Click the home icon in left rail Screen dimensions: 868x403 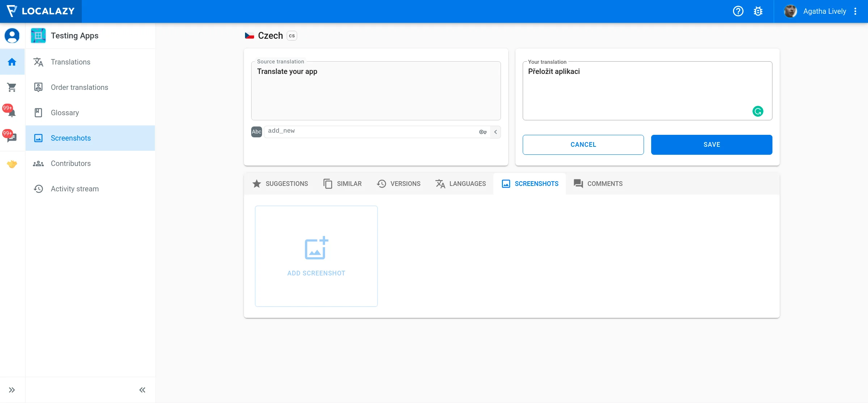click(x=12, y=62)
